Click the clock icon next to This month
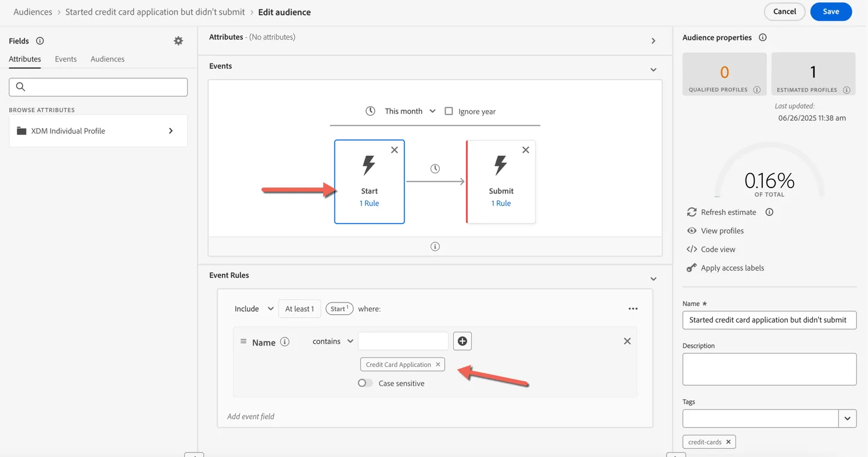Screen dimensions: 868x457 (370, 111)
